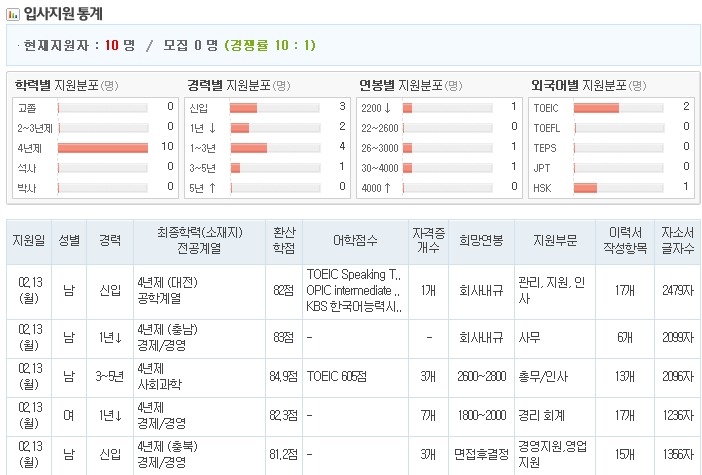
Task: Select the 4년제 (충남) 경제/경영 cell
Action: [x=199, y=338]
